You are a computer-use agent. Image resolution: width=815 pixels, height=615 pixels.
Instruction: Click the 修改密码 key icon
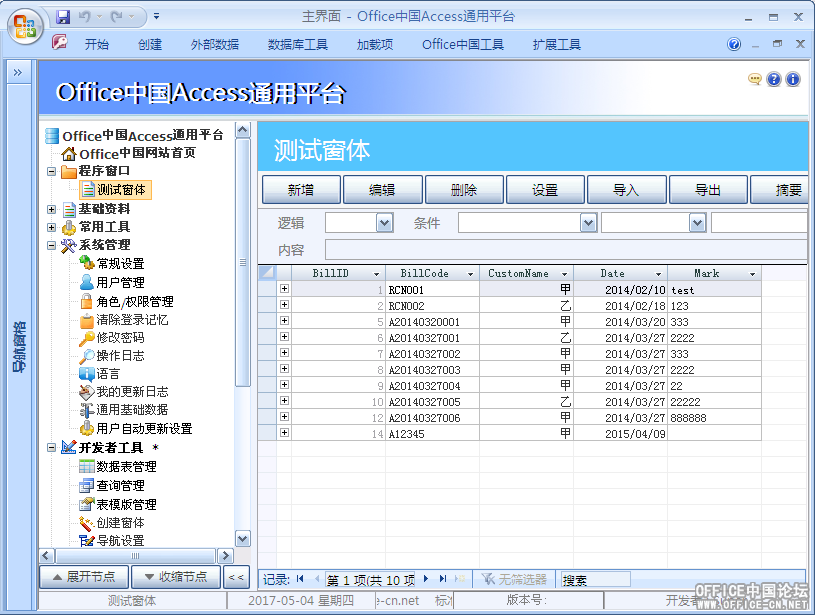87,338
